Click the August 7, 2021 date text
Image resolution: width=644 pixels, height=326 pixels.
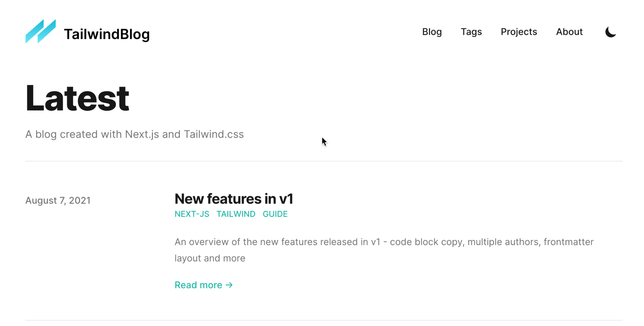click(58, 200)
